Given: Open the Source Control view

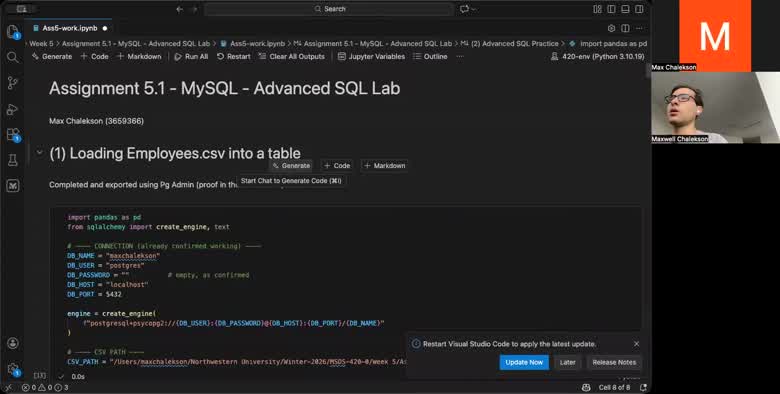Looking at the screenshot, I should (13, 83).
